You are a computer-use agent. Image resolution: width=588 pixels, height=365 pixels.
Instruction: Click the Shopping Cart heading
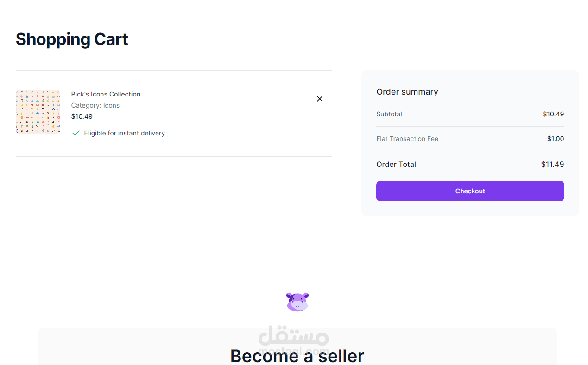72,39
